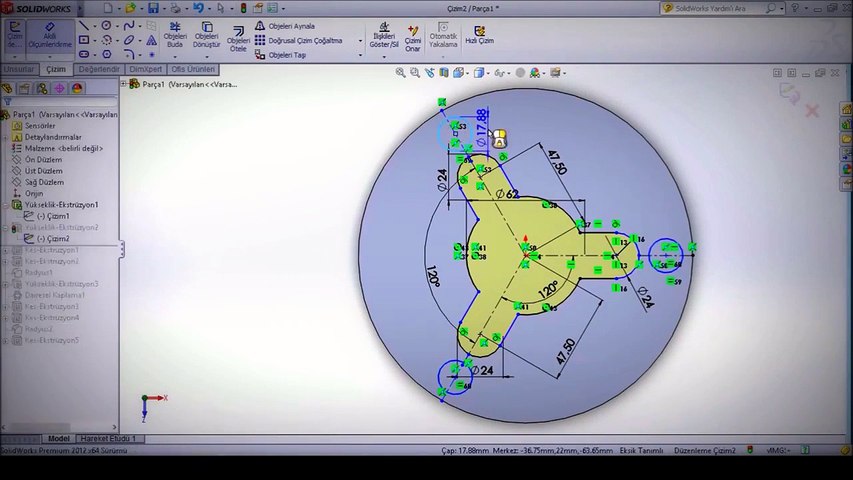
Task: Select the Point sketch tool
Action: pos(151,54)
